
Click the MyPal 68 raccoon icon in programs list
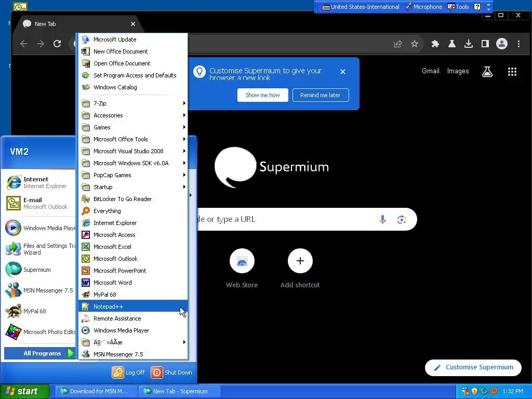point(86,295)
